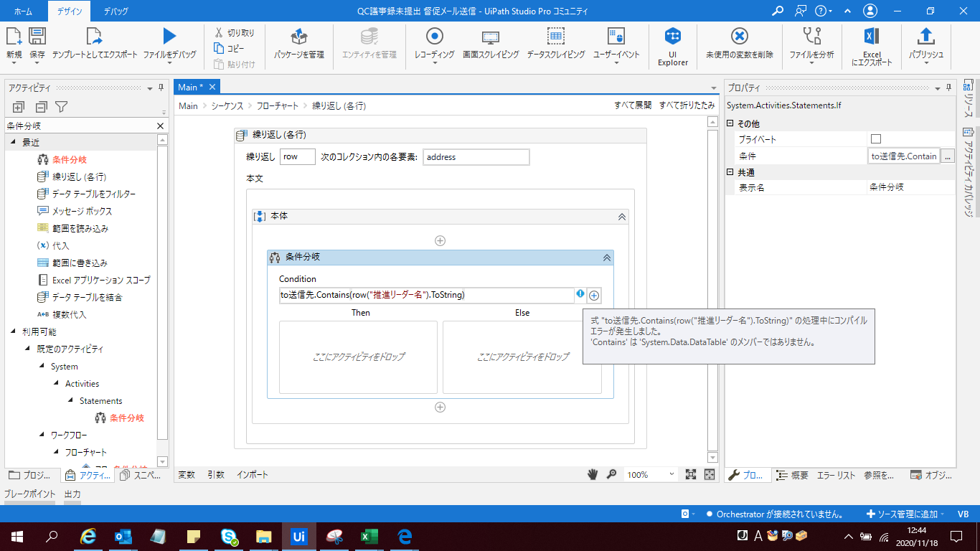980x551 pixels.
Task: Click フローチャート in the breadcrumb
Action: click(278, 105)
